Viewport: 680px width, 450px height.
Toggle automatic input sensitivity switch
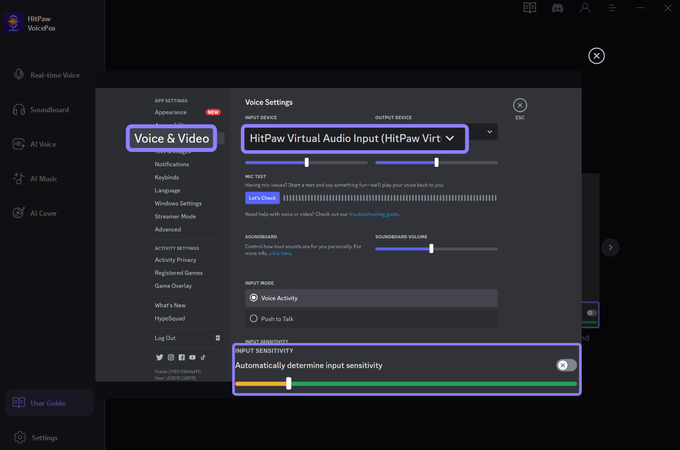566,365
